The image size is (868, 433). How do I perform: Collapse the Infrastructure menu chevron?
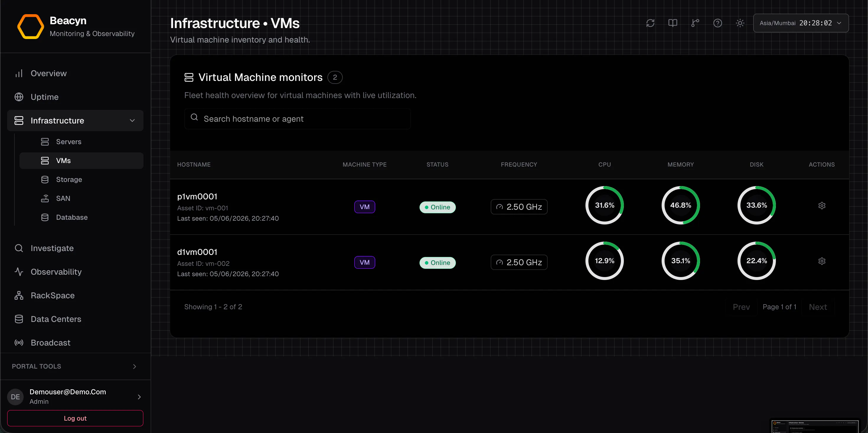[132, 121]
